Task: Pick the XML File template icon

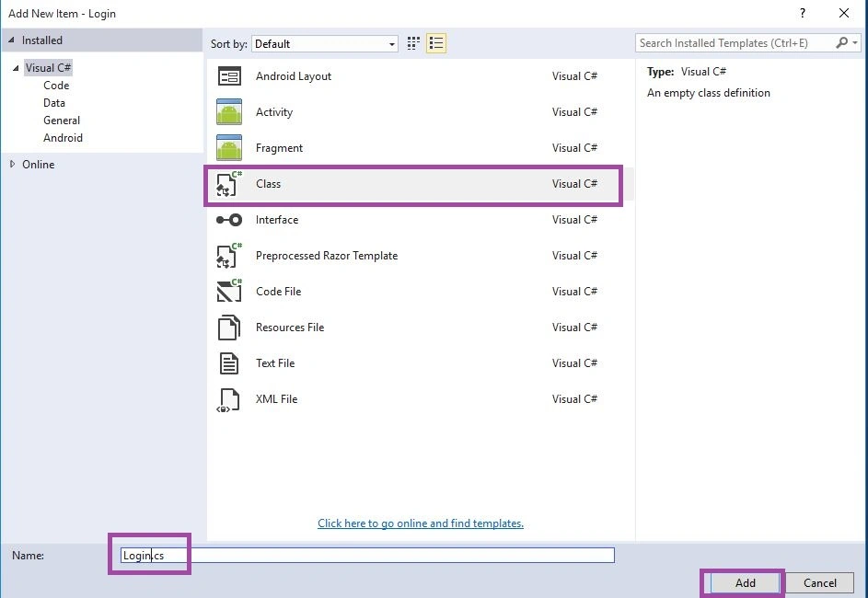Action: (229, 399)
